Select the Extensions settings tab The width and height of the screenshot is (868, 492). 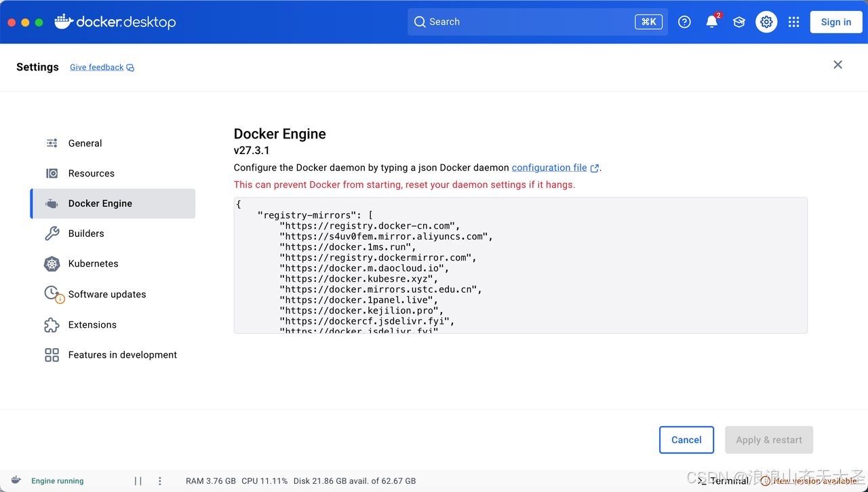pyautogui.click(x=113, y=324)
